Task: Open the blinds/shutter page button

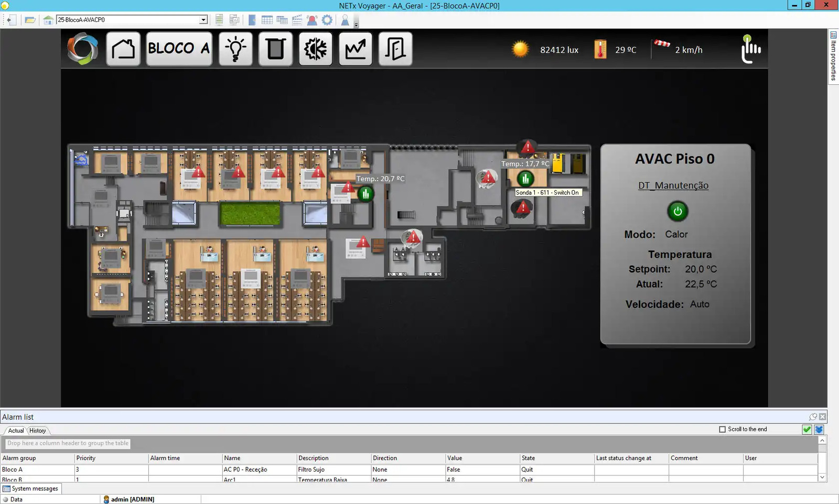Action: click(x=275, y=49)
